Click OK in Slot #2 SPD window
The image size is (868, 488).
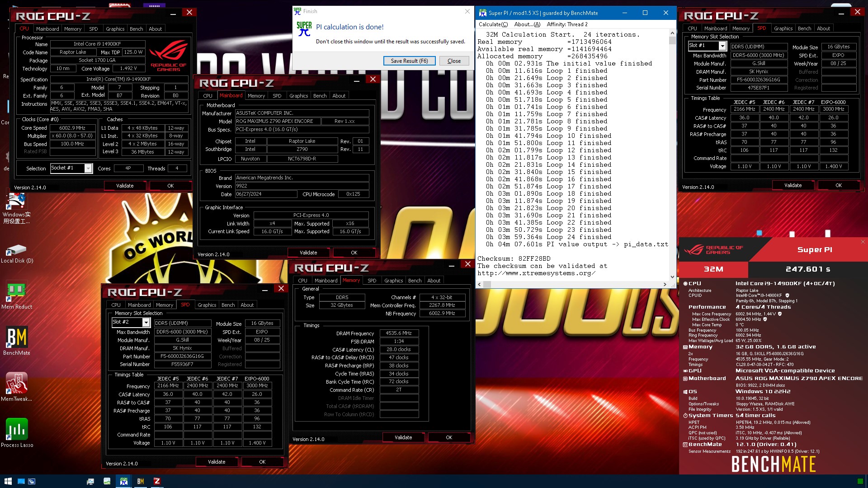pyautogui.click(x=262, y=462)
